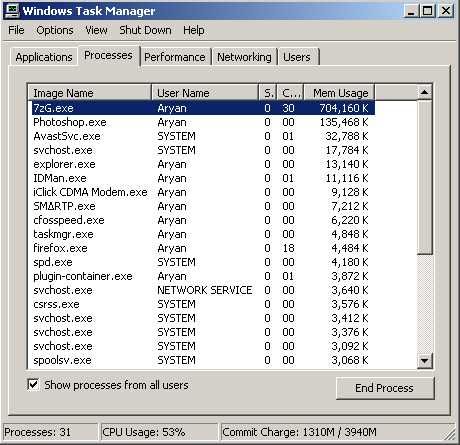
Task: Uncheck Show processes from all users
Action: tap(33, 385)
